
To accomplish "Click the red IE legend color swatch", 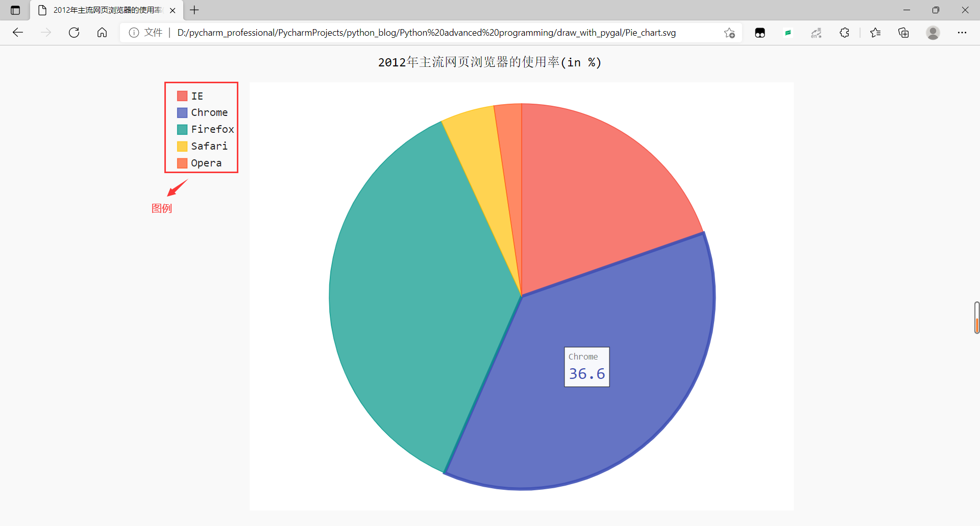I will [182, 95].
